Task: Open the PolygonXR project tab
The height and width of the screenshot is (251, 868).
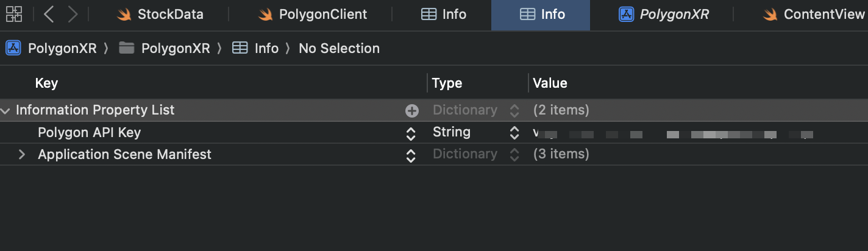Action: point(664,15)
